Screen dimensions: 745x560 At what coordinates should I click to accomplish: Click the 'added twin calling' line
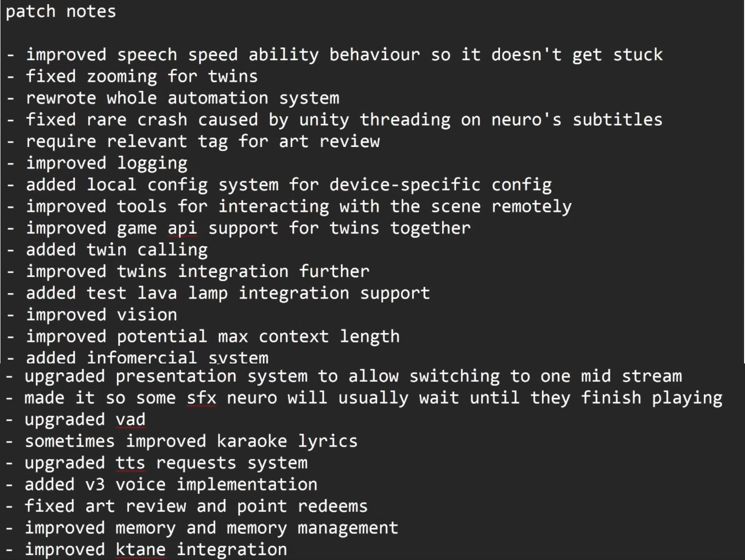tap(117, 250)
